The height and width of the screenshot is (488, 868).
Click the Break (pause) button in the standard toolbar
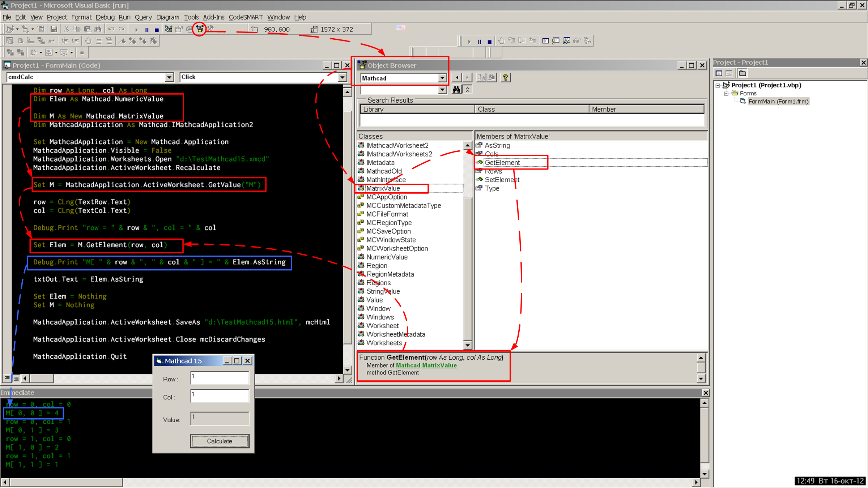[147, 30]
